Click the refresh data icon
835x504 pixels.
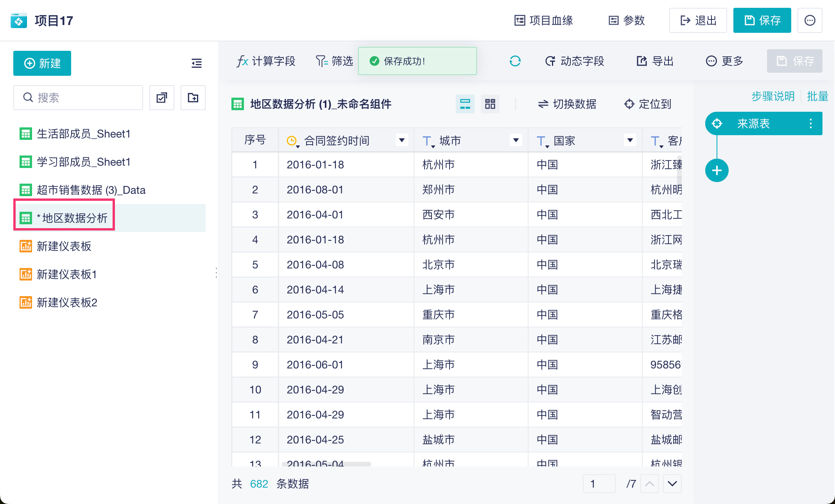515,61
